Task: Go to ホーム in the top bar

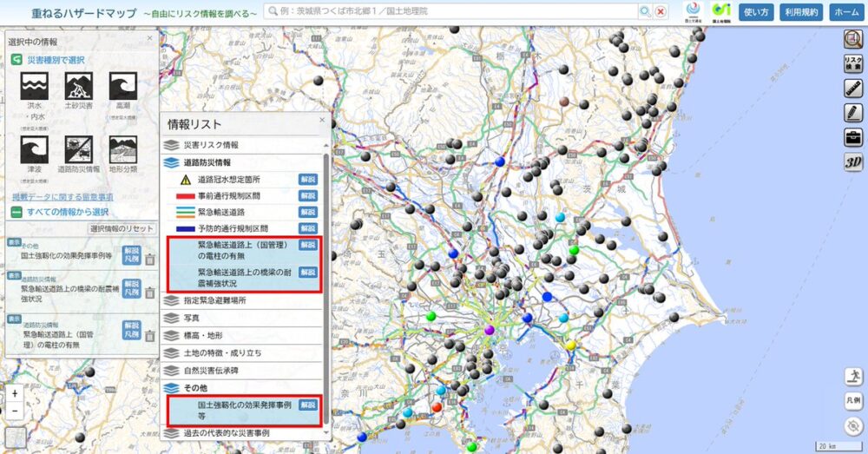Action: tap(845, 12)
